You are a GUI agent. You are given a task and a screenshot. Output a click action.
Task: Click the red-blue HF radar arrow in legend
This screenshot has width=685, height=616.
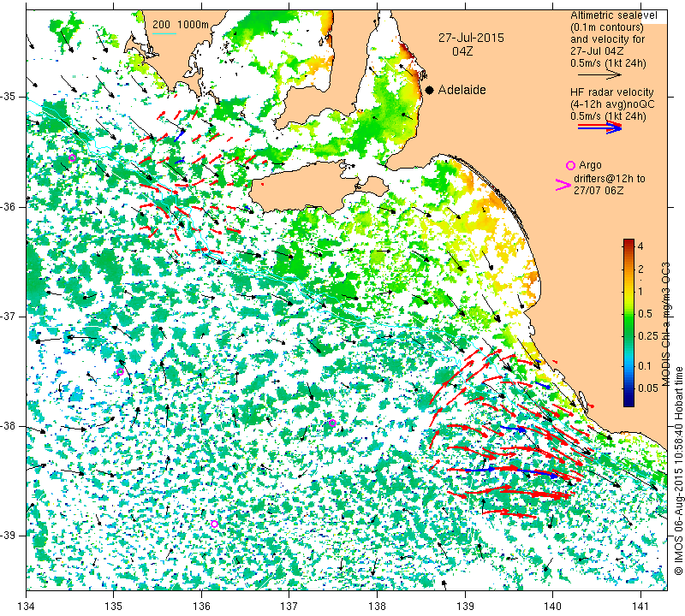[x=599, y=127]
